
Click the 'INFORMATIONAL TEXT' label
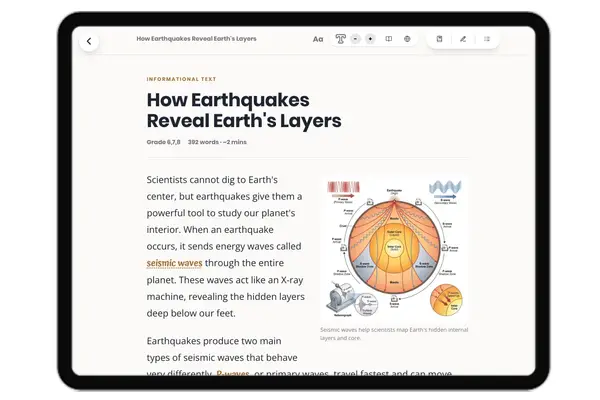[181, 79]
